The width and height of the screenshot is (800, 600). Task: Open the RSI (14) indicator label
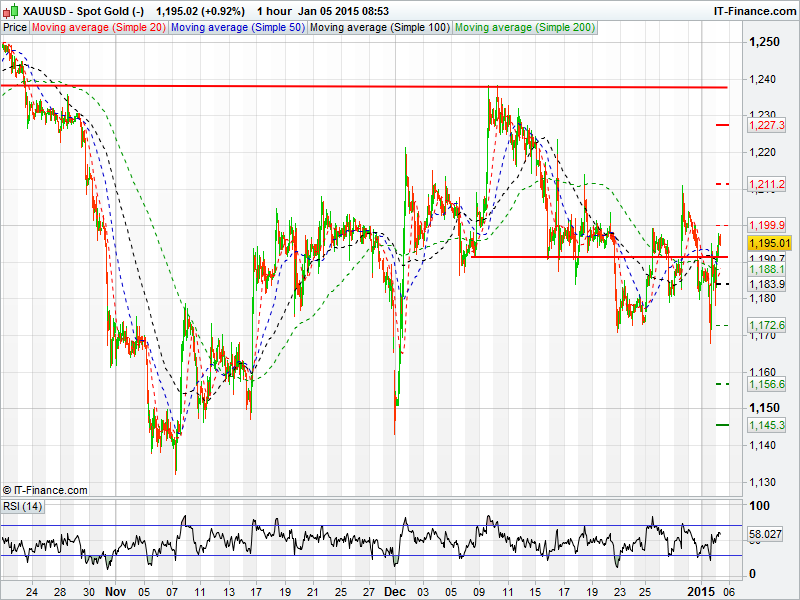pyautogui.click(x=23, y=506)
